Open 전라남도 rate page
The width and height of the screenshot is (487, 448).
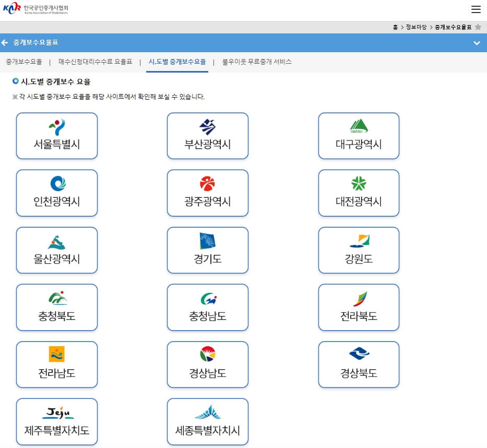pos(57,364)
